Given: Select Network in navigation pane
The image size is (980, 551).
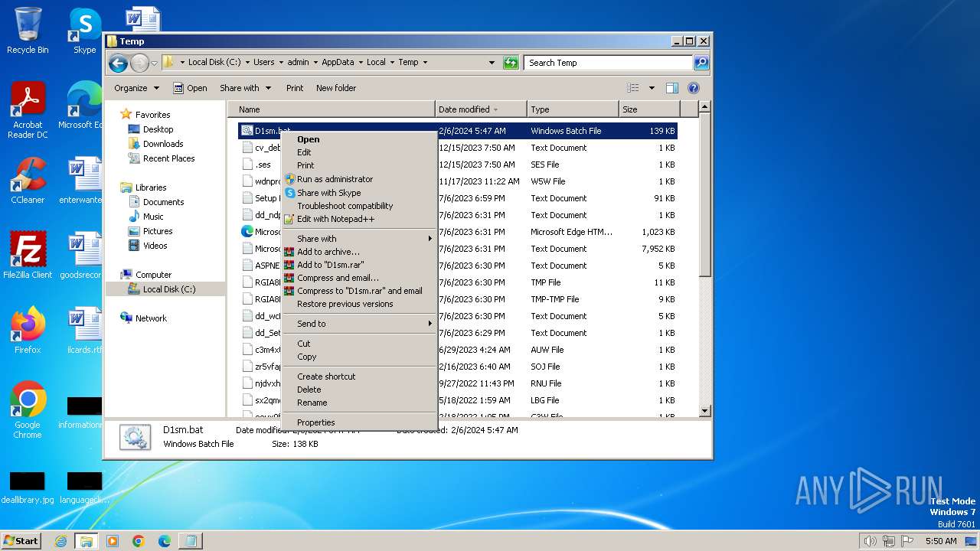Looking at the screenshot, I should [151, 318].
